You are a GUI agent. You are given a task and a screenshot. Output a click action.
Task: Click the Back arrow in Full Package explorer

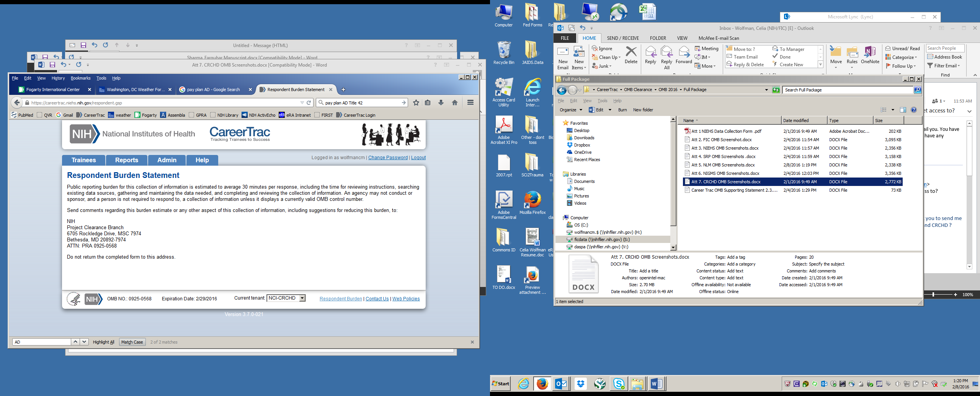pyautogui.click(x=562, y=90)
